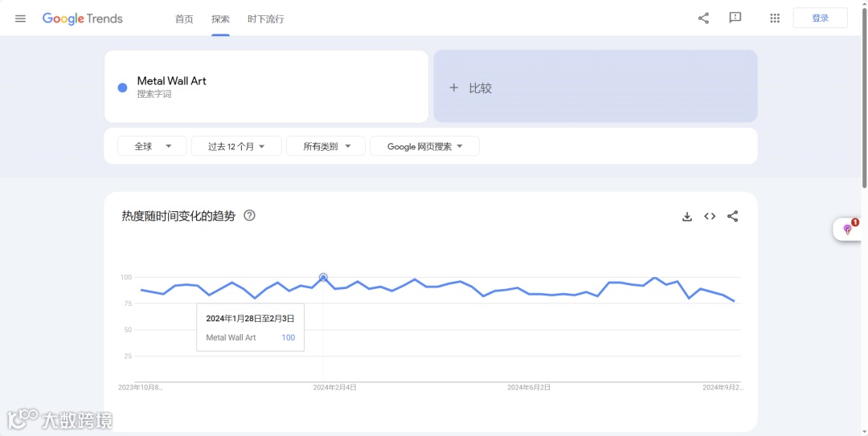Open the 全球 region dropdown

pyautogui.click(x=152, y=146)
